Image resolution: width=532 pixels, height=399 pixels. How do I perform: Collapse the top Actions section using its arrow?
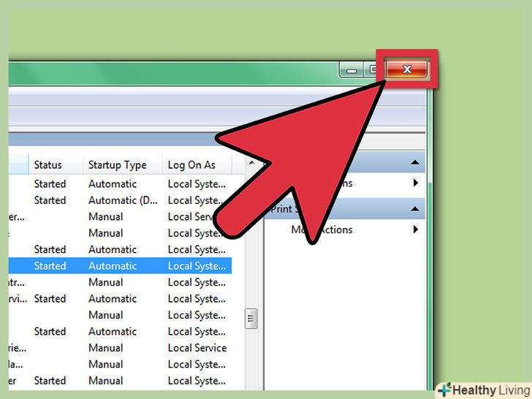coord(414,162)
